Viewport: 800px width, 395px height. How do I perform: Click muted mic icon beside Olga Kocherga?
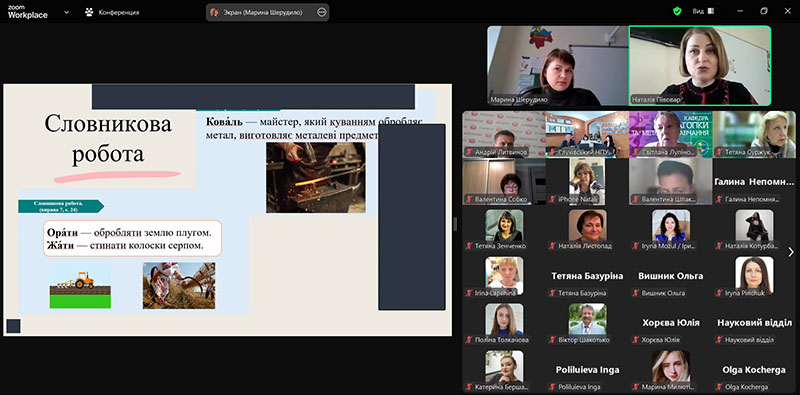[x=719, y=387]
